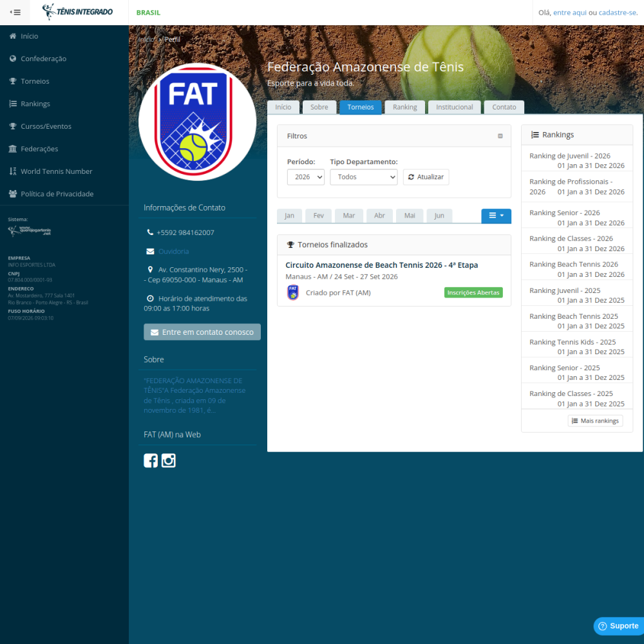Switch to the Sobre profile tab
The height and width of the screenshot is (644, 644).
(x=319, y=107)
